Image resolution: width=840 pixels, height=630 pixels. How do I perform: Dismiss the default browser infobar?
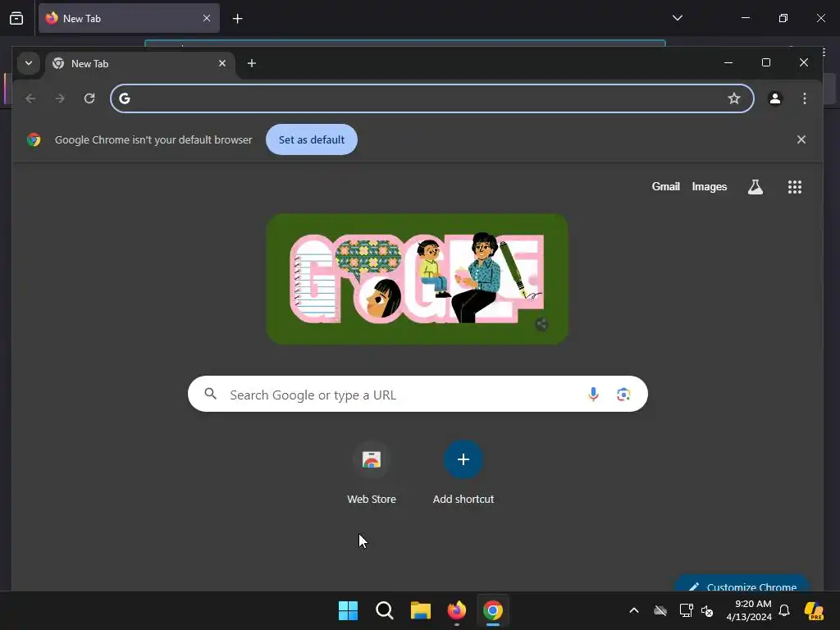tap(801, 139)
